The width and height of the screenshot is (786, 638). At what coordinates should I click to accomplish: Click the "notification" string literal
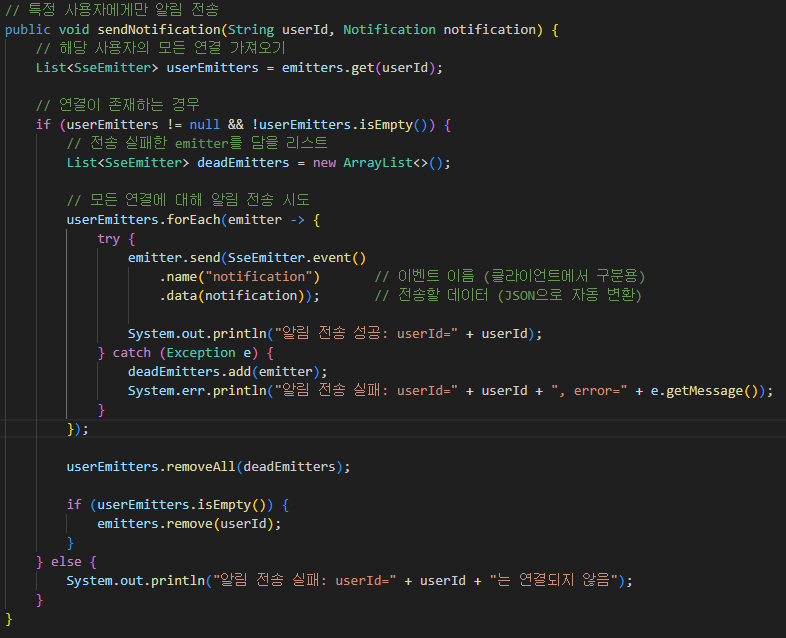tap(259, 277)
